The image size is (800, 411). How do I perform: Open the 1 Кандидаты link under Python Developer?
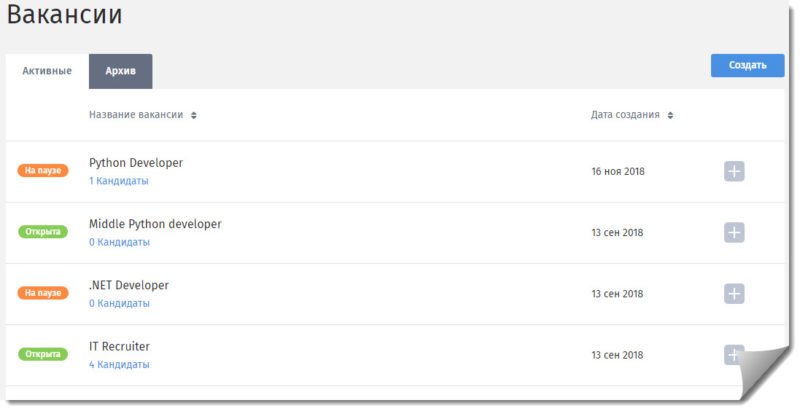[119, 181]
